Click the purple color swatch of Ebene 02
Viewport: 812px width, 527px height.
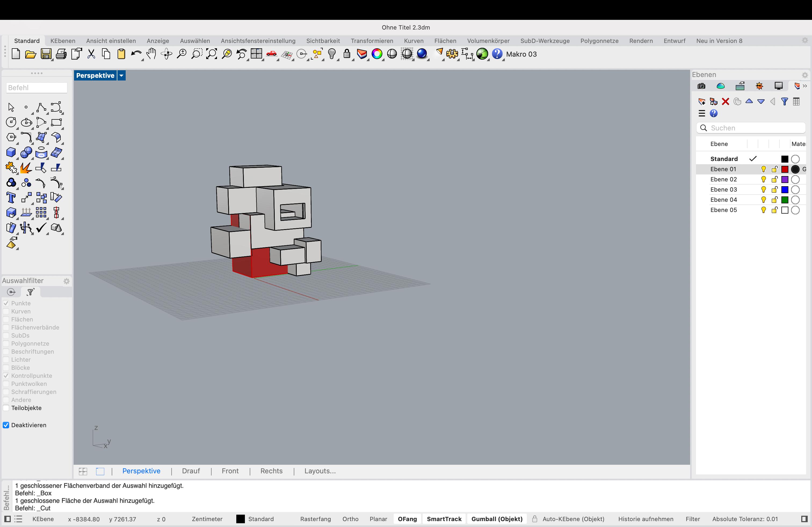click(x=785, y=179)
